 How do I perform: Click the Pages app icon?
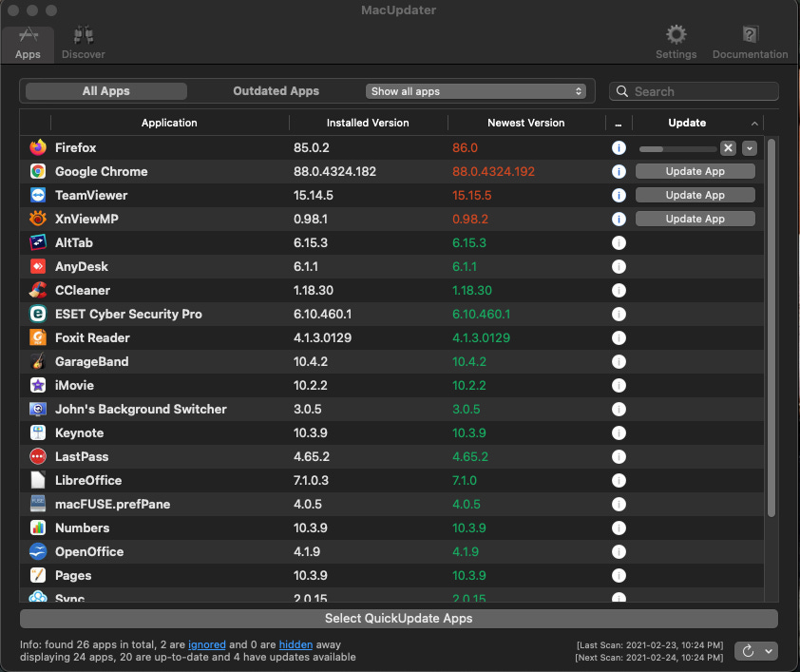[x=38, y=575]
